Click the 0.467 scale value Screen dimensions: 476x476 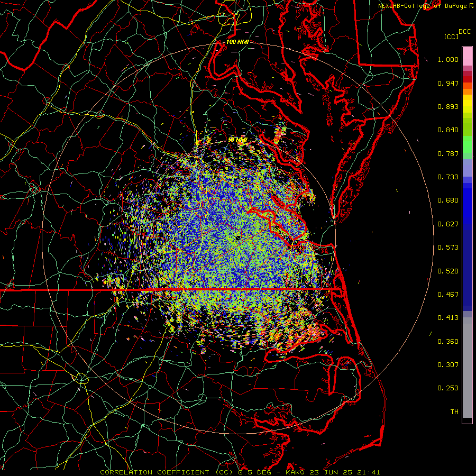[x=448, y=295]
